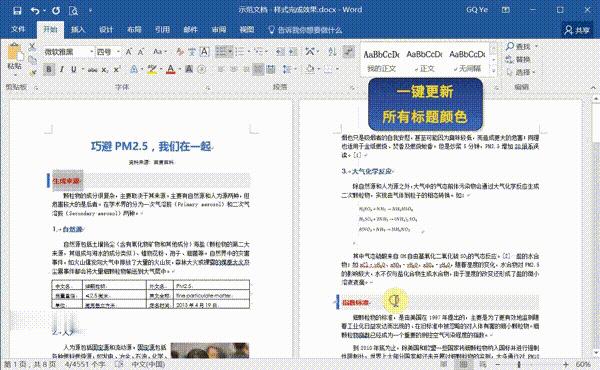Click the 60% zoom level

[x=583, y=365]
